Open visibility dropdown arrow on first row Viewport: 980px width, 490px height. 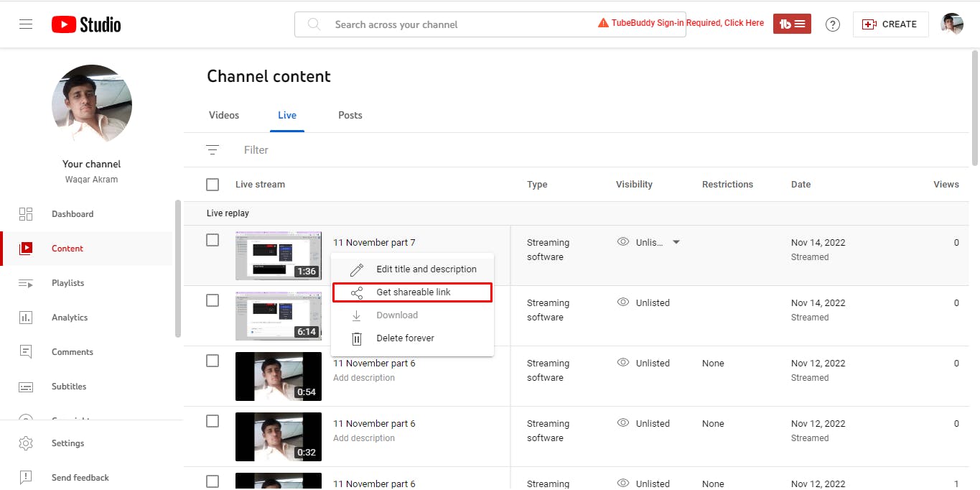676,242
